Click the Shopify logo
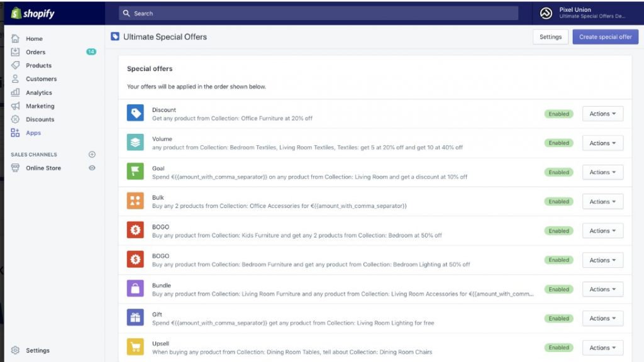644x362 pixels. [33, 13]
